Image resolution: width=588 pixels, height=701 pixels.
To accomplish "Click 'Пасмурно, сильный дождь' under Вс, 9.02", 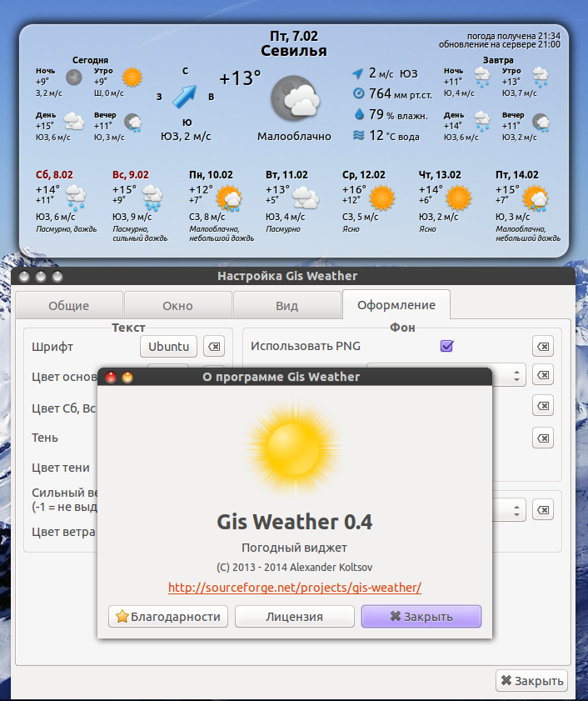I will click(140, 233).
